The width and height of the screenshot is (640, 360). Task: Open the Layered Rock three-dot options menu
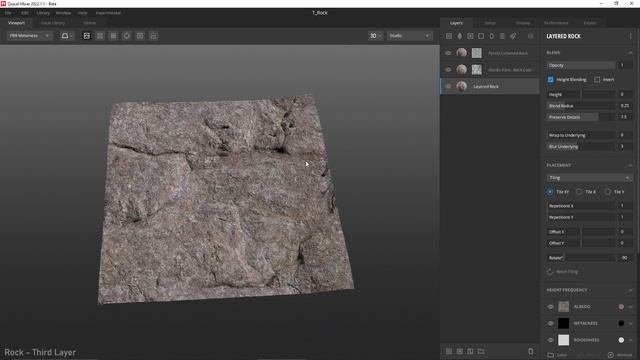click(x=631, y=36)
